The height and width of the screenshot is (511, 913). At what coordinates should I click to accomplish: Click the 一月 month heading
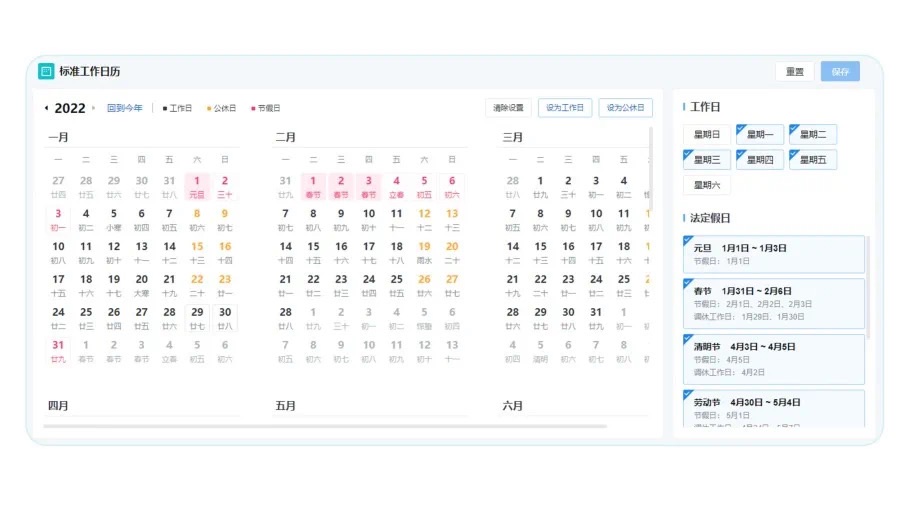click(58, 137)
